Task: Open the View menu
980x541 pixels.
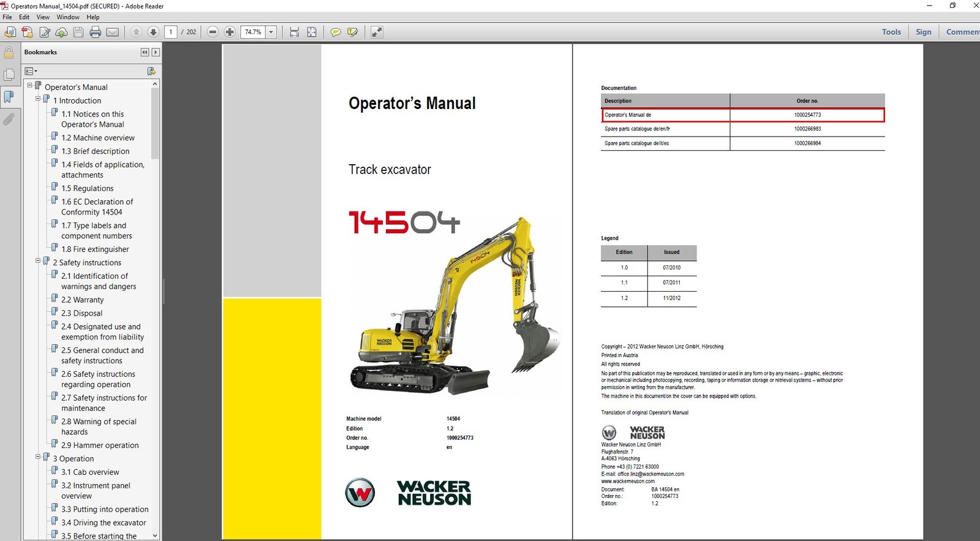Action: pos(43,17)
